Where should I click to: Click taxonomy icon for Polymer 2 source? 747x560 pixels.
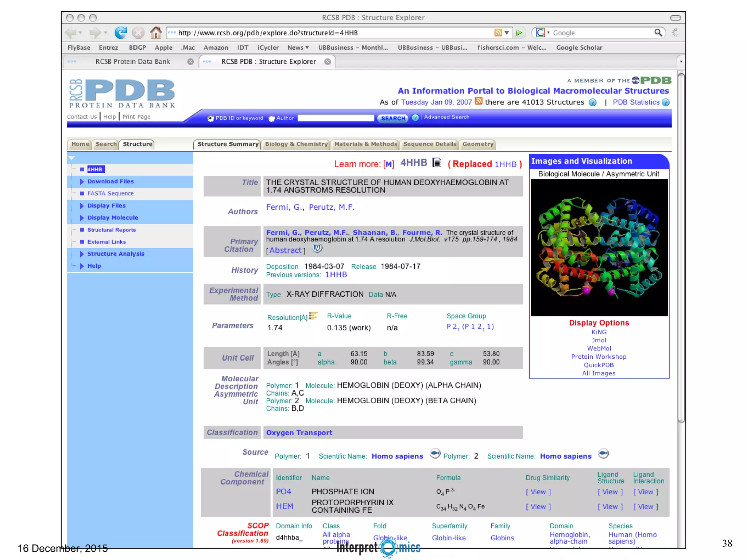pyautogui.click(x=604, y=454)
